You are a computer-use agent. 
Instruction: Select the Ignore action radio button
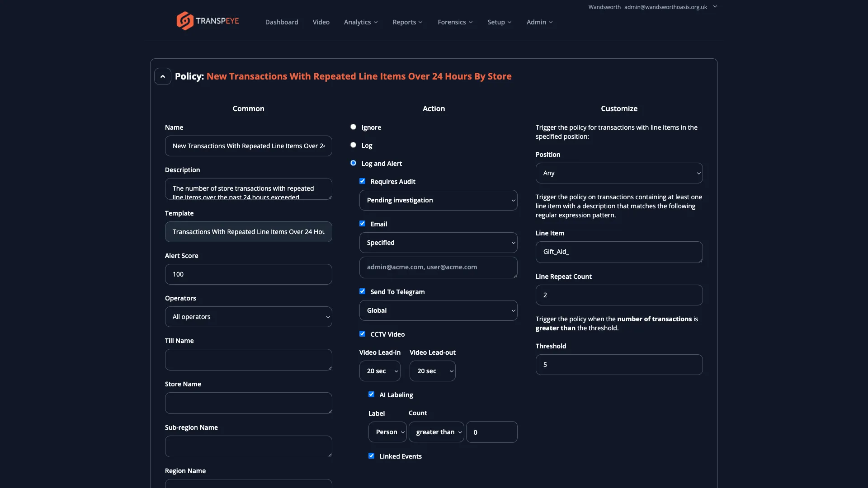(x=354, y=127)
